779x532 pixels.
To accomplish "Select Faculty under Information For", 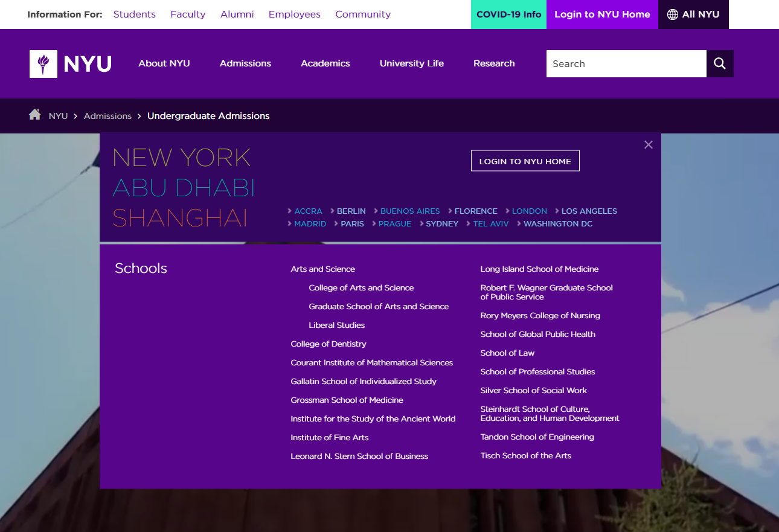I will [x=188, y=14].
